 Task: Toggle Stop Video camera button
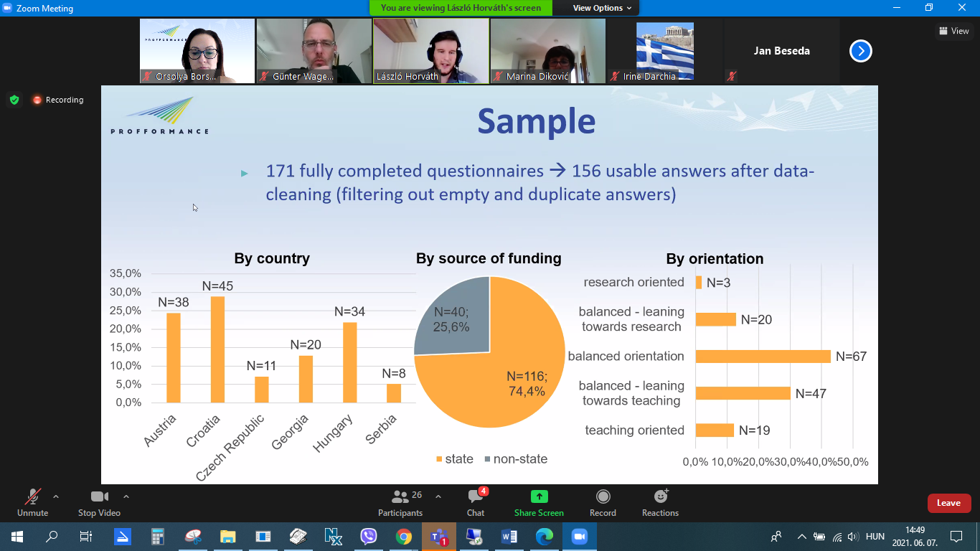tap(99, 497)
